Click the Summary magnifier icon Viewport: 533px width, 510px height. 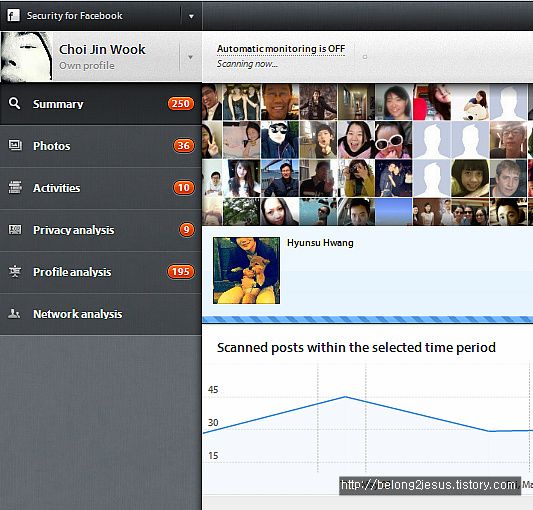click(14, 103)
